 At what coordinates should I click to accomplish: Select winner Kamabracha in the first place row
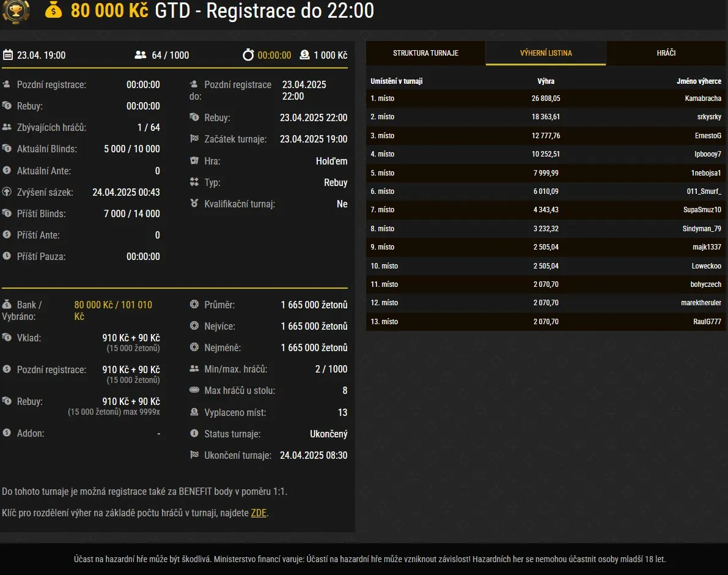703,98
